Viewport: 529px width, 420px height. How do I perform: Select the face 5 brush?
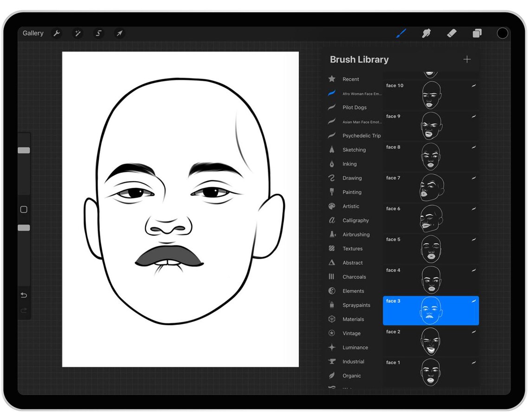pos(431,249)
